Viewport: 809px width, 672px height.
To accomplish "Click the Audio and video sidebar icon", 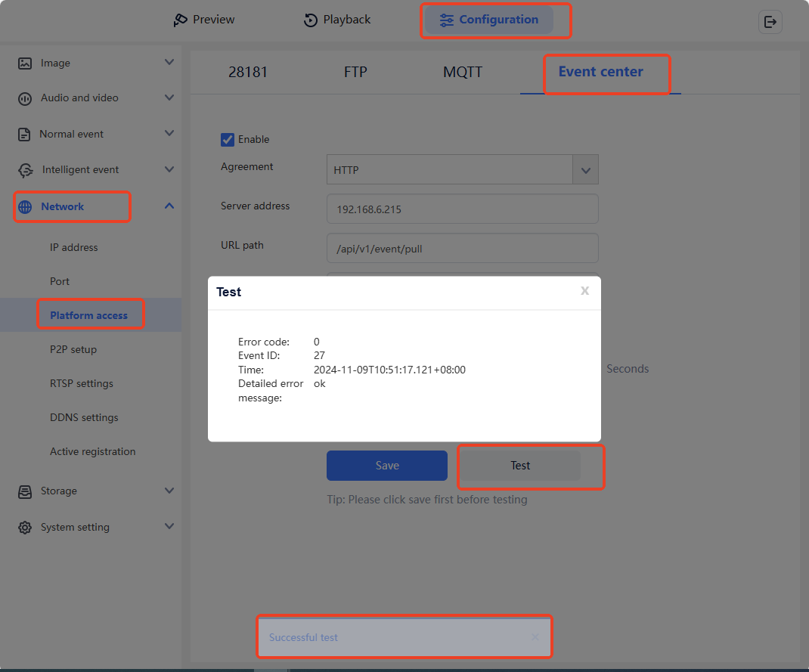I will point(25,98).
